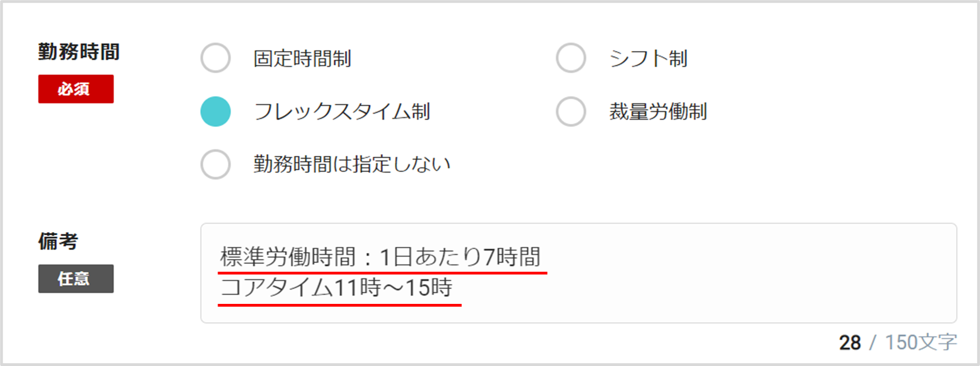
Task: Click the bold 28 character count
Action: [850, 343]
